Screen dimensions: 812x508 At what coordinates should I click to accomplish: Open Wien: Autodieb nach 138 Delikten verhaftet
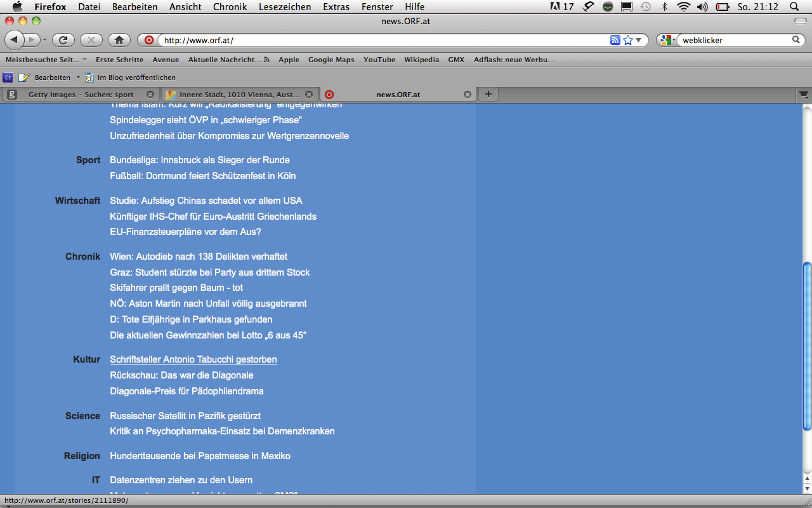click(x=199, y=257)
